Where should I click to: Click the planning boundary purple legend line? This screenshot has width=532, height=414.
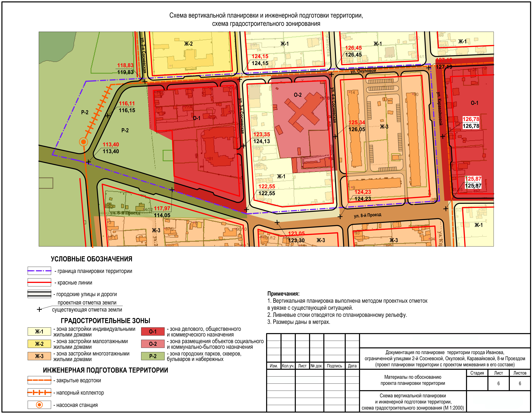[39, 271]
